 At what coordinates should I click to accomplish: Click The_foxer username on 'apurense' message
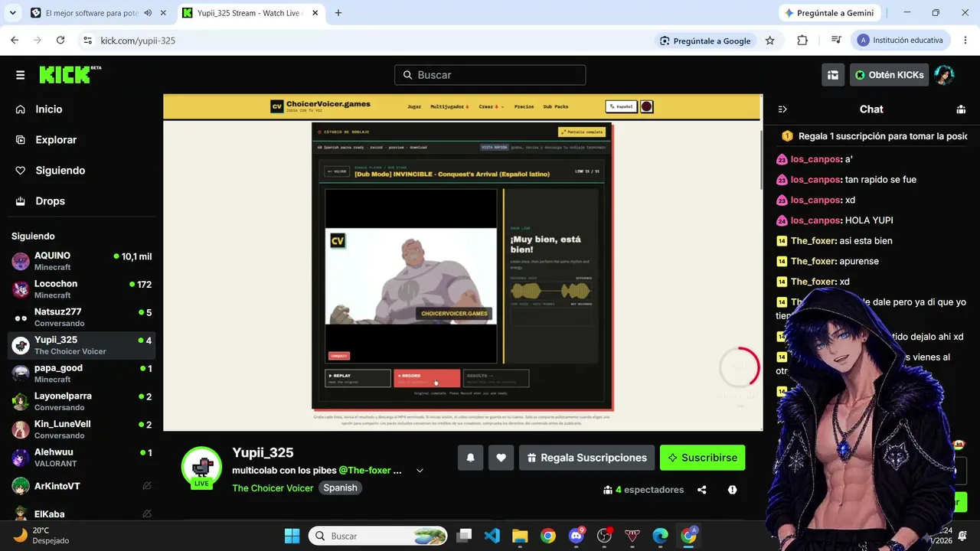(813, 261)
